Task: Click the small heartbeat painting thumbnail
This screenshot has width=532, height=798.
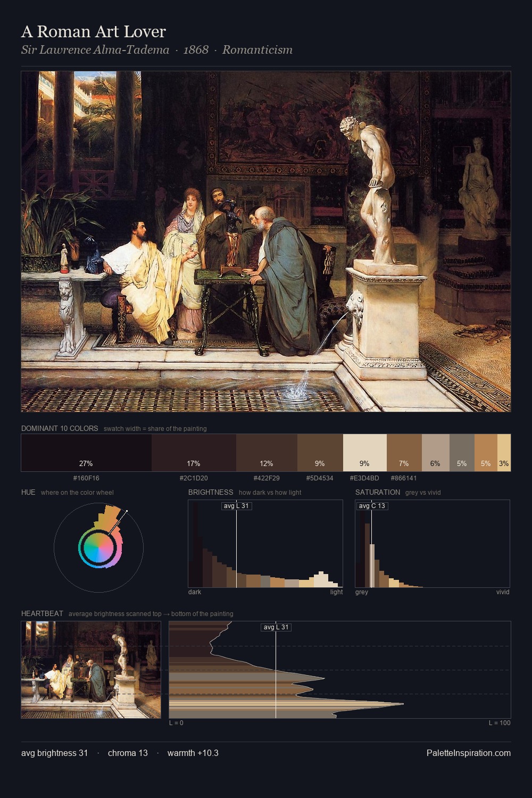Action: [91, 670]
